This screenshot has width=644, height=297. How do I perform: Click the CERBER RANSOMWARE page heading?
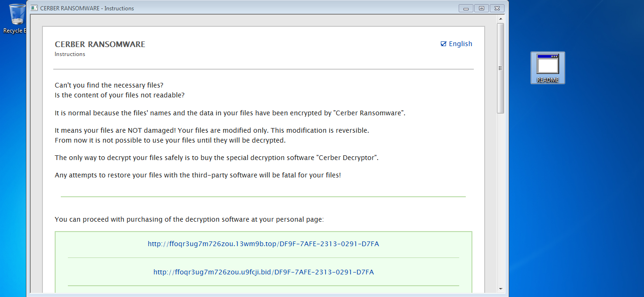tap(100, 44)
